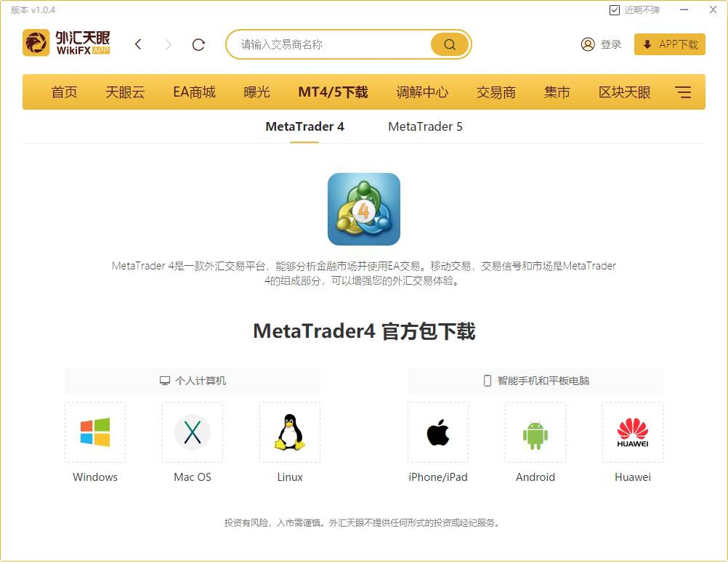Open the 区块天眼 menu item

pyautogui.click(x=624, y=92)
